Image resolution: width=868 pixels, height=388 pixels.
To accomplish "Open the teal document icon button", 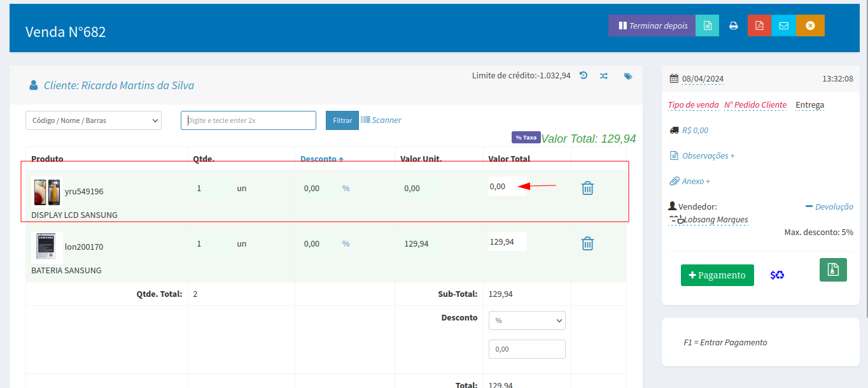I will pyautogui.click(x=707, y=26).
